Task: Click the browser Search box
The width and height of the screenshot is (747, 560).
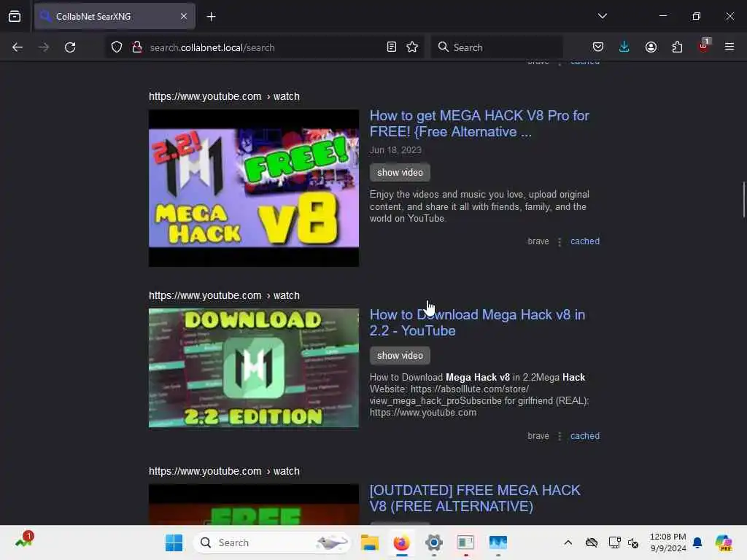Action: coord(497,47)
